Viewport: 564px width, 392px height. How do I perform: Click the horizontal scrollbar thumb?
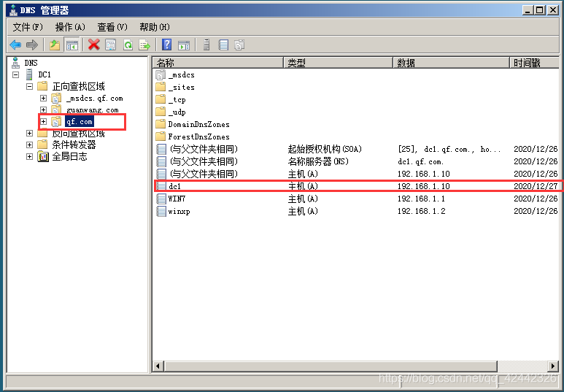pyautogui.click(x=331, y=366)
